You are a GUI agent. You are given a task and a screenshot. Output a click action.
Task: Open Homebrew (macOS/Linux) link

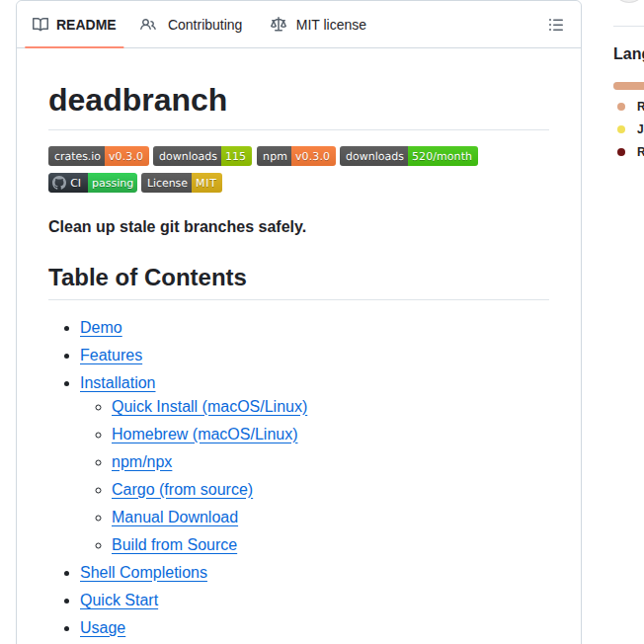point(204,435)
